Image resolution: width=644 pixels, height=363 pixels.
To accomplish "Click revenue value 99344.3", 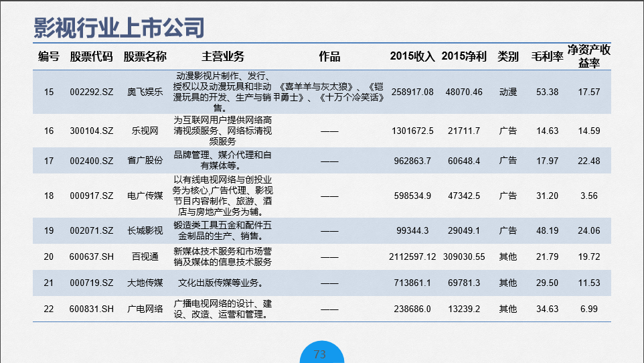I will [x=412, y=230].
